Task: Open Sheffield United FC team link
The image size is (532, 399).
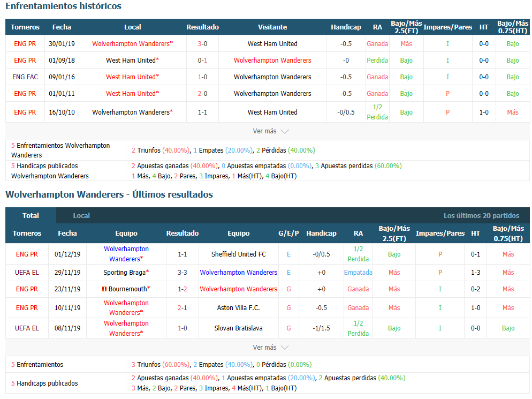Action: (x=239, y=254)
